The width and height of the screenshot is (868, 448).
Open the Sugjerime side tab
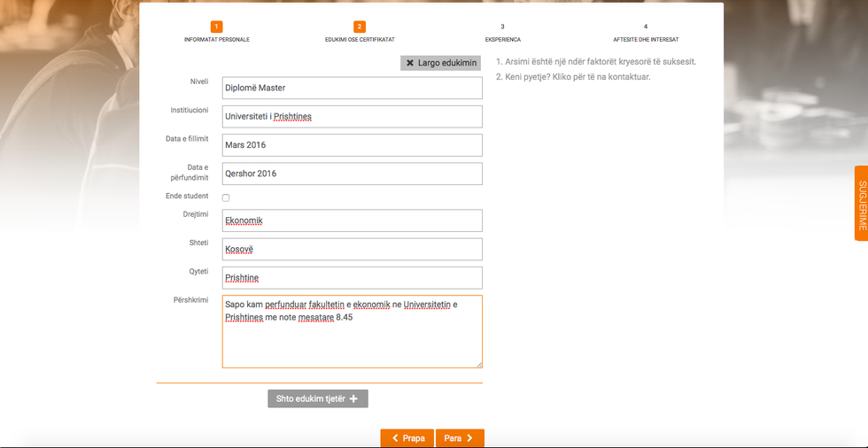click(861, 204)
